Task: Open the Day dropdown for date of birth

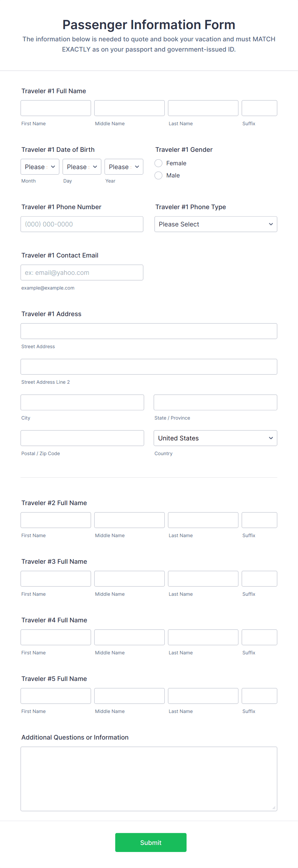Action: point(82,167)
